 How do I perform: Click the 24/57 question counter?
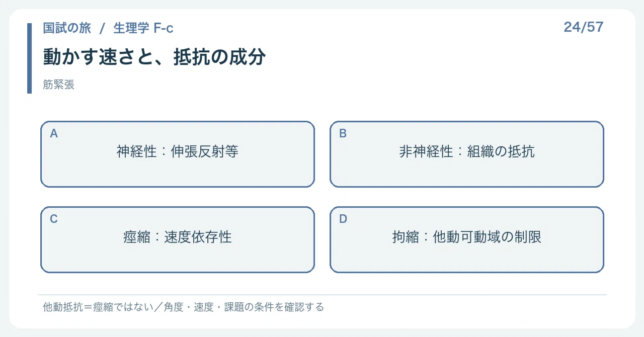pyautogui.click(x=584, y=27)
